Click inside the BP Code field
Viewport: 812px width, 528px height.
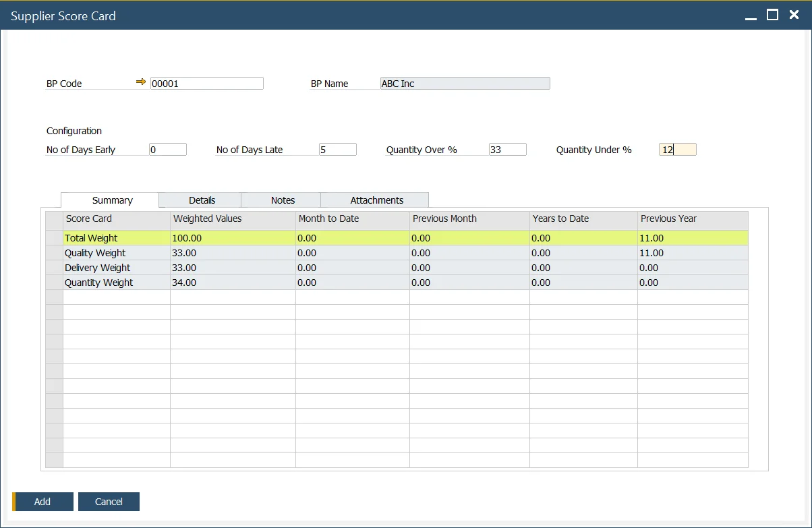coord(206,83)
